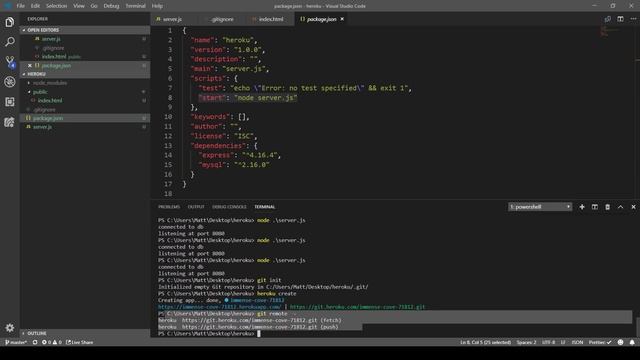Open the File menu
This screenshot has height=360, width=640.
pos(20,6)
